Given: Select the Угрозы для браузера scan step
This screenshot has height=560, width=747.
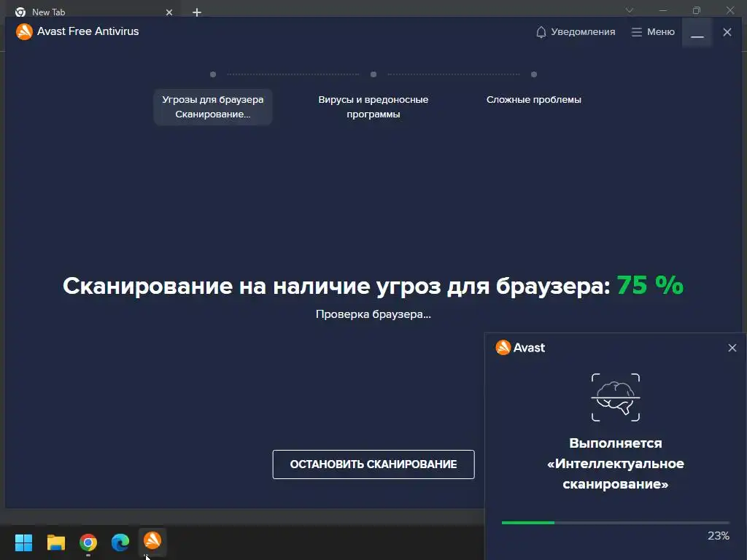Looking at the screenshot, I should tap(213, 106).
